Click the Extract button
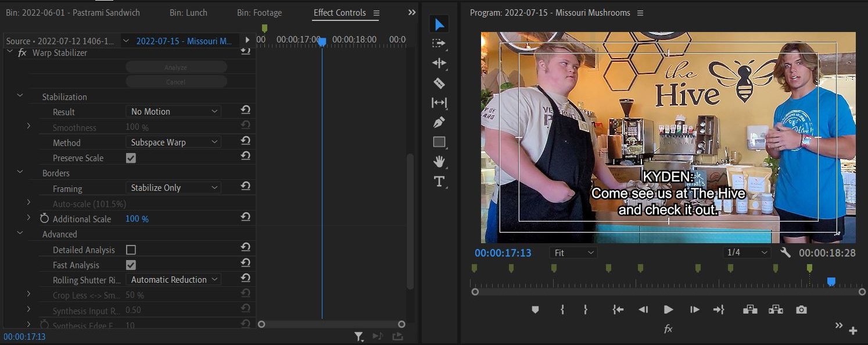The image size is (868, 345). point(776,310)
